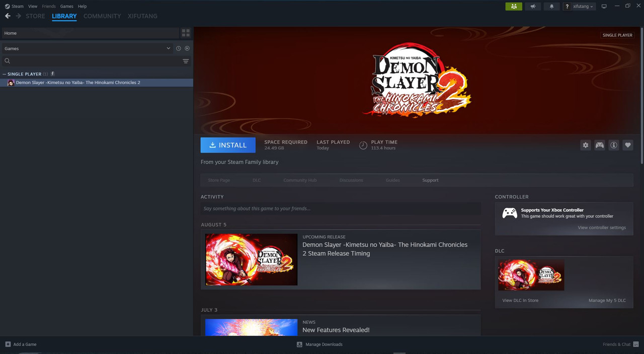This screenshot has height=354, width=644.
Task: Go back with the left arrow
Action: (8, 16)
